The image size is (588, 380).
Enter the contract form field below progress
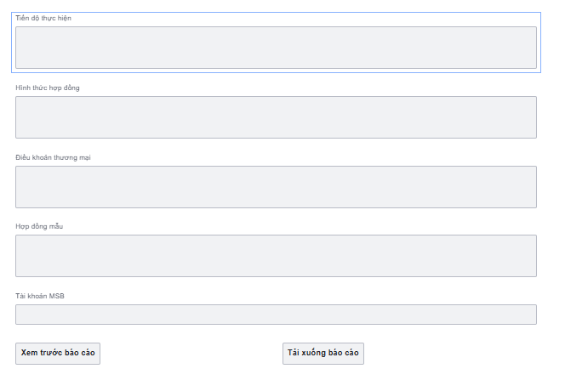pyautogui.click(x=276, y=117)
